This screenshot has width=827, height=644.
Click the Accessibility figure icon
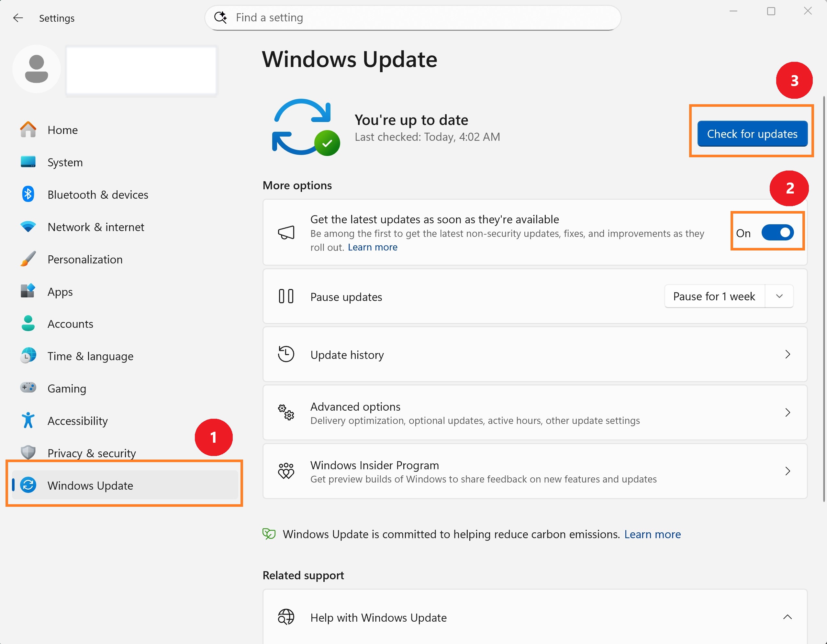pyautogui.click(x=28, y=421)
